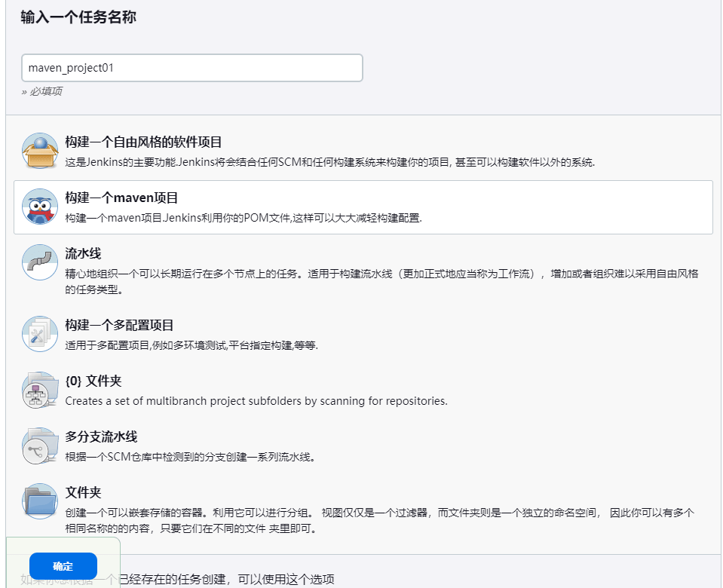
Task: Click the multi-configuration project tools icon
Action: coord(40,334)
